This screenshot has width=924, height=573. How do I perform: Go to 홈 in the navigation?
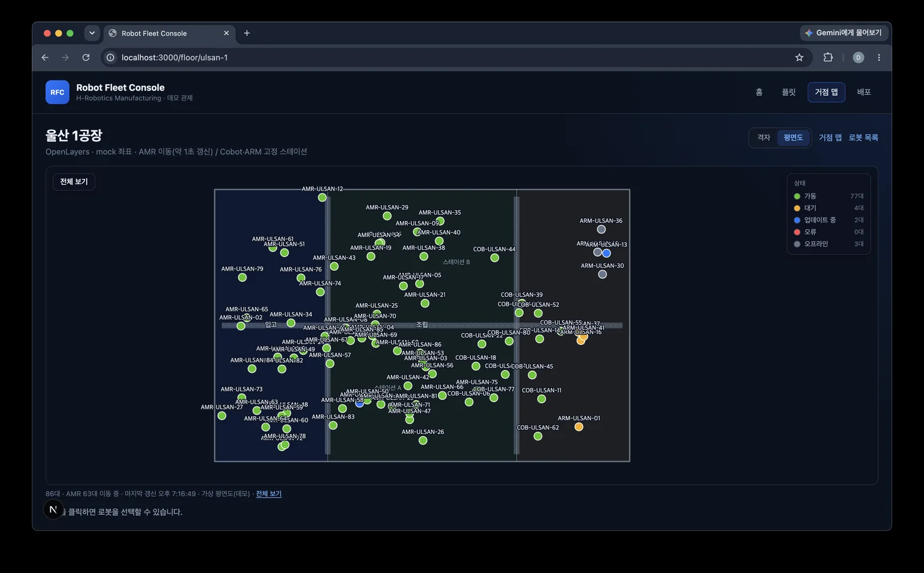(x=759, y=92)
